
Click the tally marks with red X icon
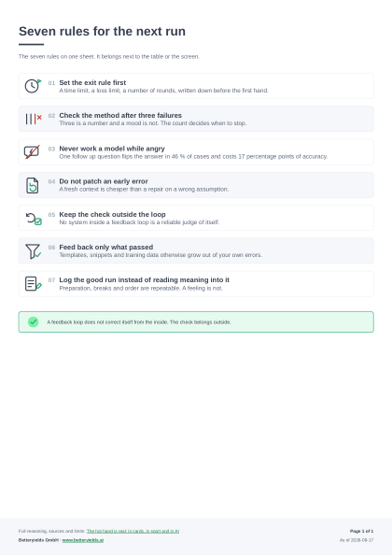coord(34,119)
